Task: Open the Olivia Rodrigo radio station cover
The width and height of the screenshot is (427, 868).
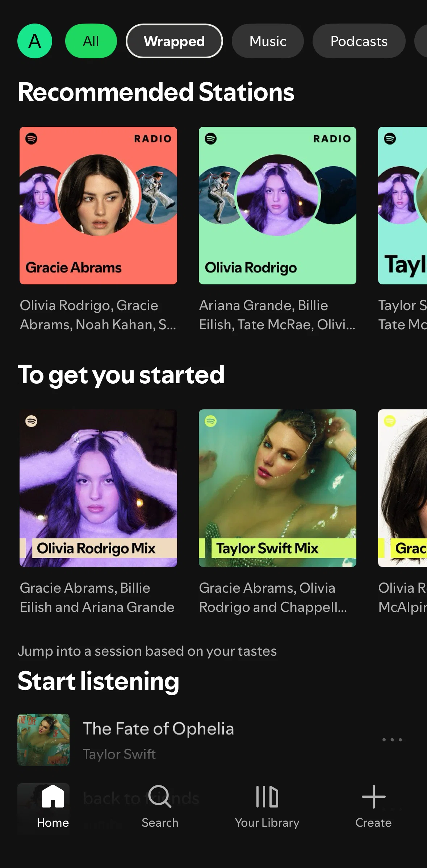Action: (277, 205)
